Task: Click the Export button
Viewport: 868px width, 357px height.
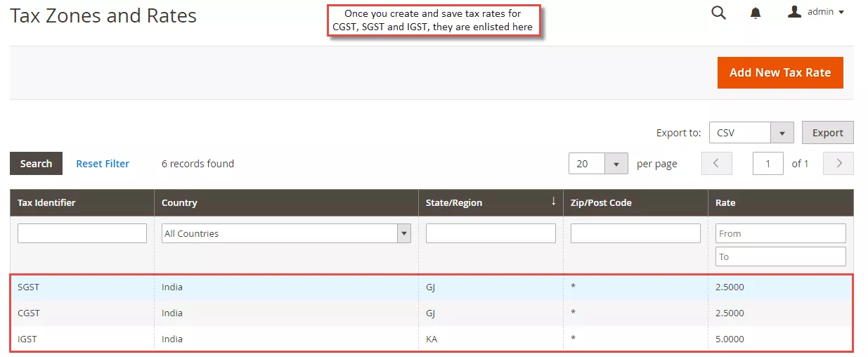Action: 827,133
